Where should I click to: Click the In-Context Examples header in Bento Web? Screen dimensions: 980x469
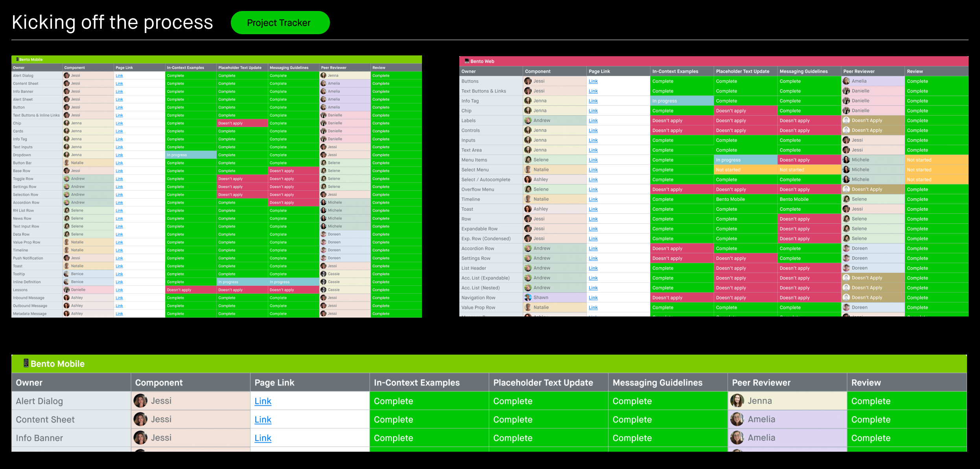[675, 71]
